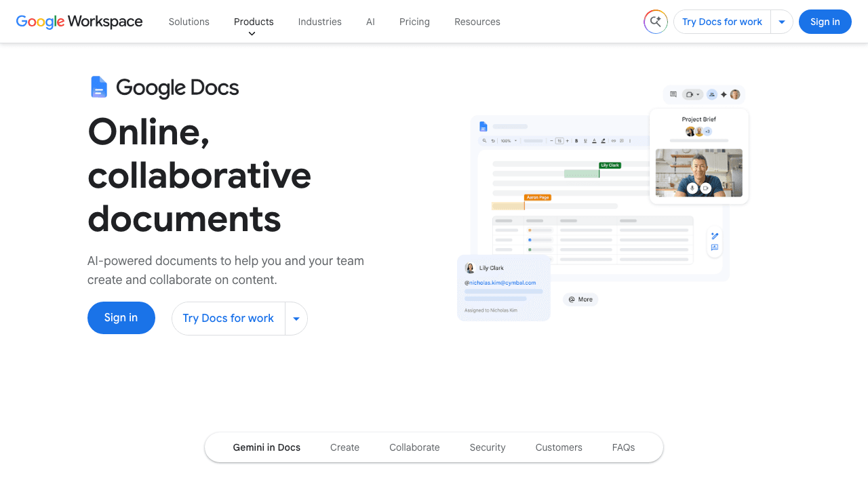
Task: Jump to the Gemini in Docs section
Action: [267, 447]
